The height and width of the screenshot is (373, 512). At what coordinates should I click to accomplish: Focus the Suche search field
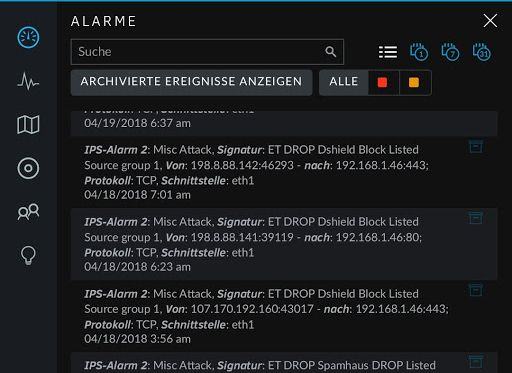[207, 52]
